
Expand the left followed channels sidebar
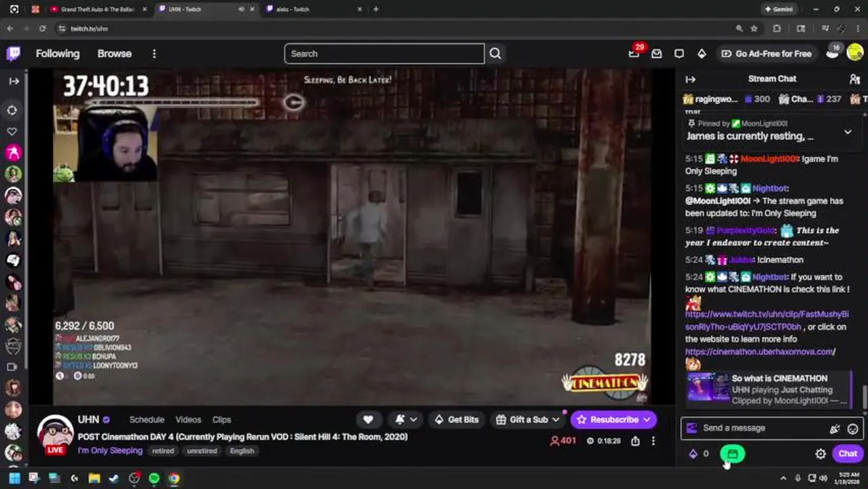click(14, 81)
